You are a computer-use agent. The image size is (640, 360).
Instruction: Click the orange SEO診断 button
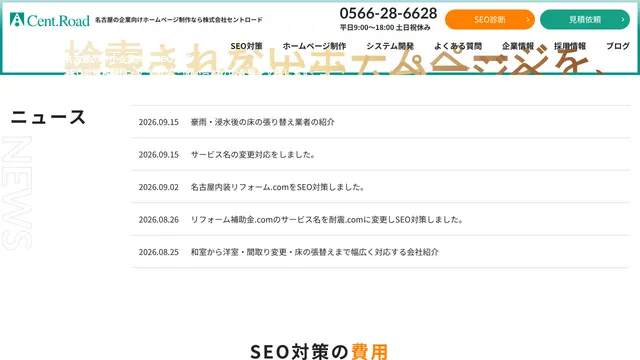pos(489,20)
